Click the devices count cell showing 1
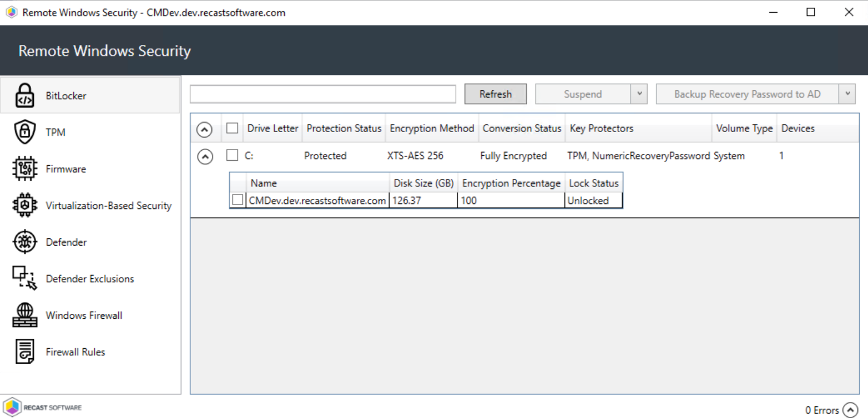The height and width of the screenshot is (418, 868). pos(781,156)
